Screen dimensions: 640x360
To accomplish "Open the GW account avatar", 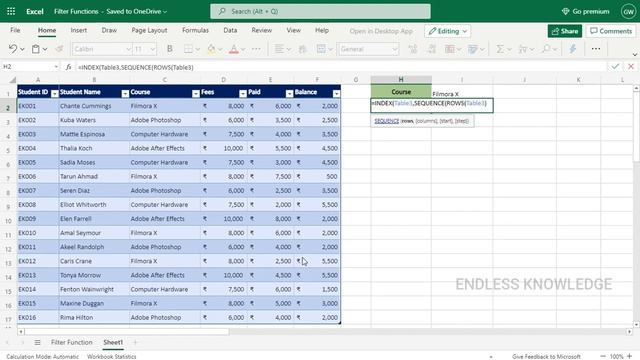I will 628,11.
